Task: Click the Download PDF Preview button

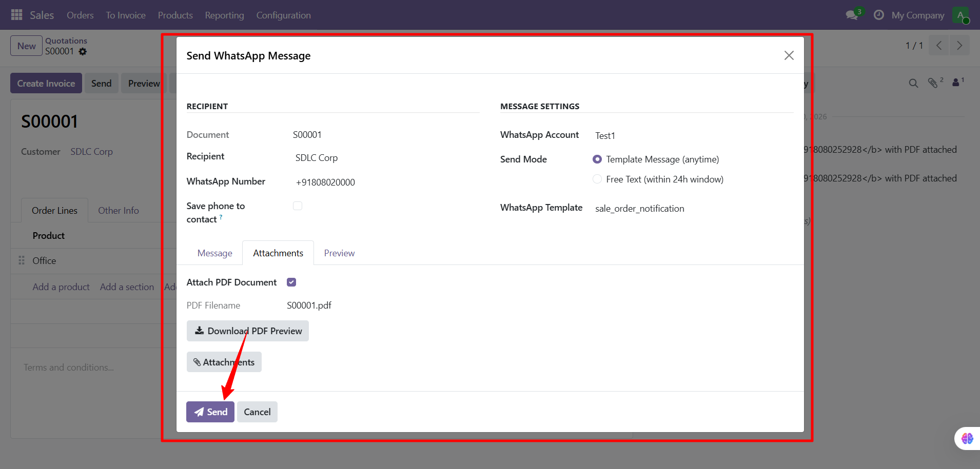Action: pyautogui.click(x=248, y=331)
